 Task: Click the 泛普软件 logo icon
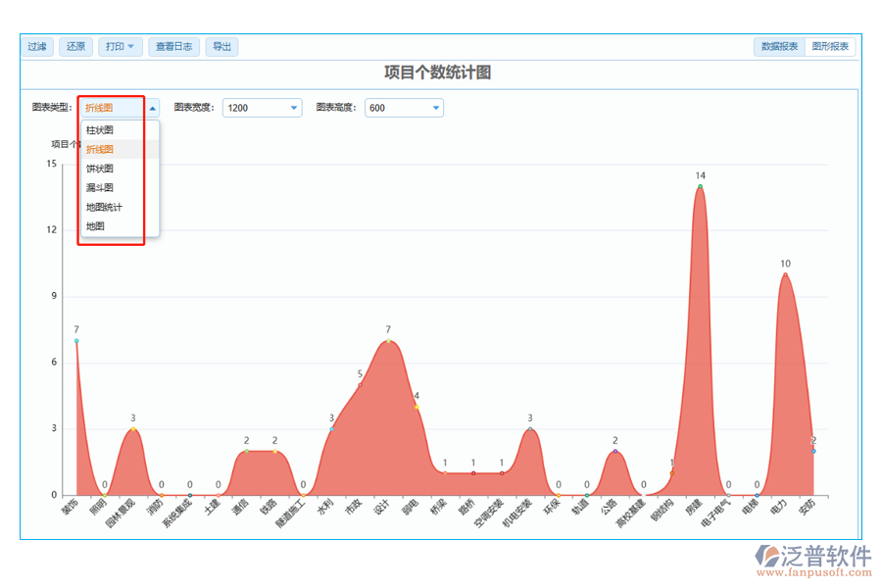point(765,558)
